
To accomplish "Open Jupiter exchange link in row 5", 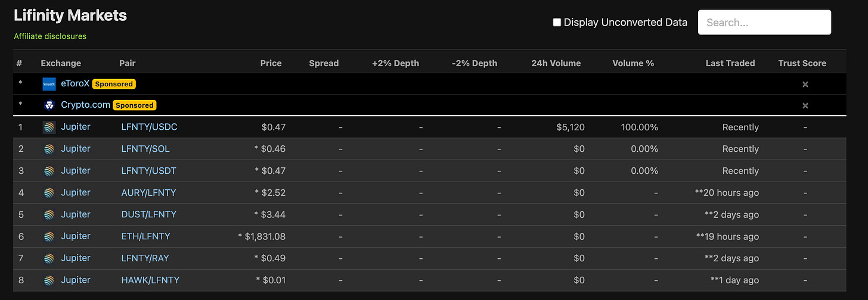I will (76, 214).
